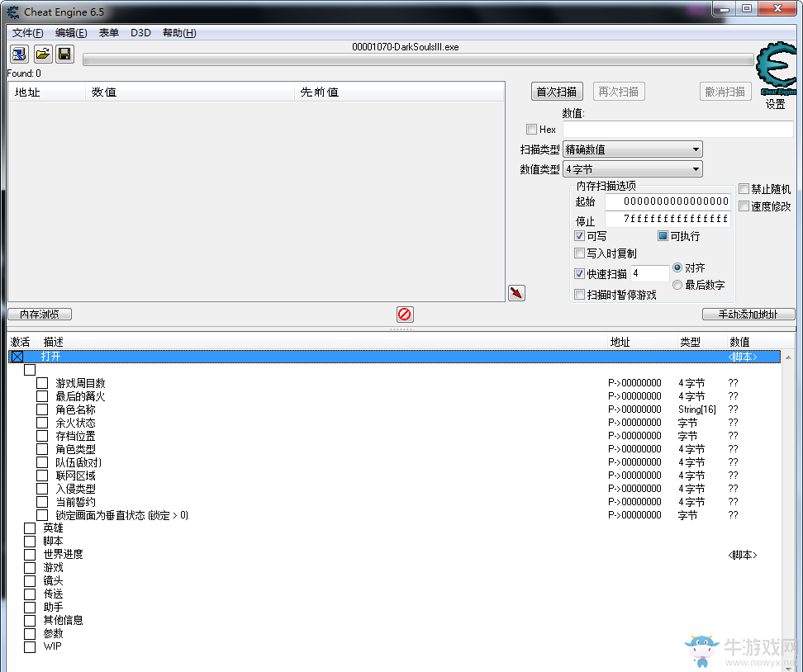Viewport: 803px width, 672px height.
Task: Select the 参数 group row
Action: 395,634
